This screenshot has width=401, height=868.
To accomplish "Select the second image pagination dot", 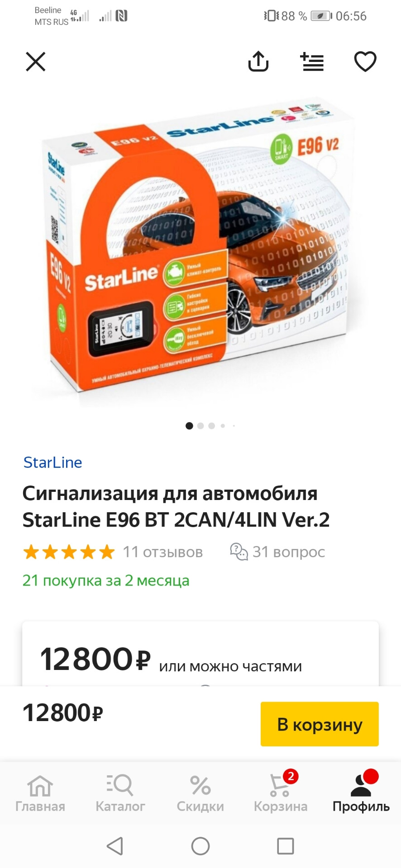I will pyautogui.click(x=200, y=426).
